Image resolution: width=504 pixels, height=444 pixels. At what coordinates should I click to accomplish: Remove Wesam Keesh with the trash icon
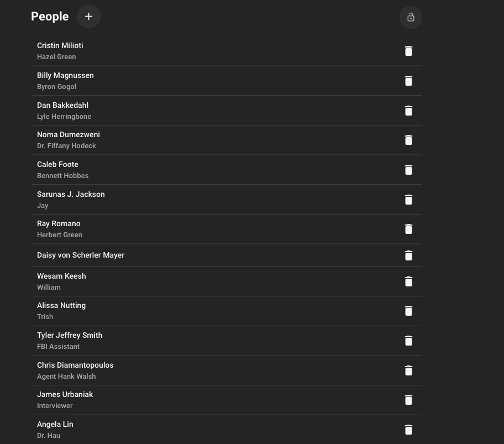(x=408, y=281)
